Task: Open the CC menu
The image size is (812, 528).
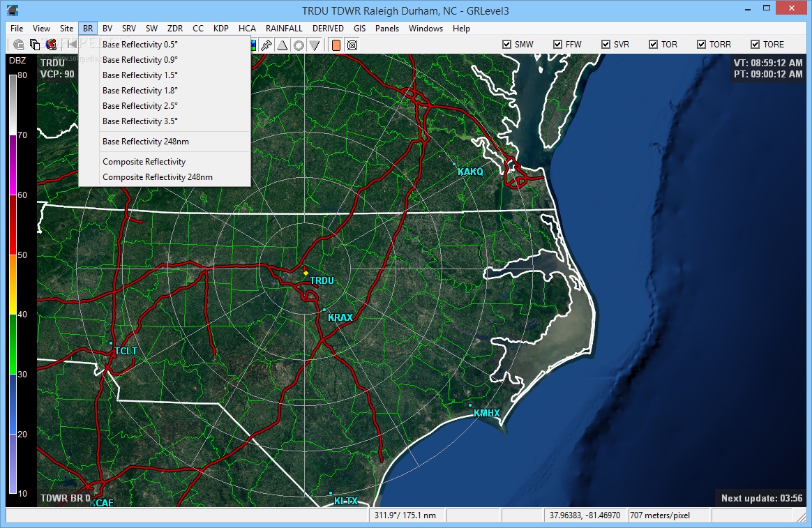Action: [198, 29]
